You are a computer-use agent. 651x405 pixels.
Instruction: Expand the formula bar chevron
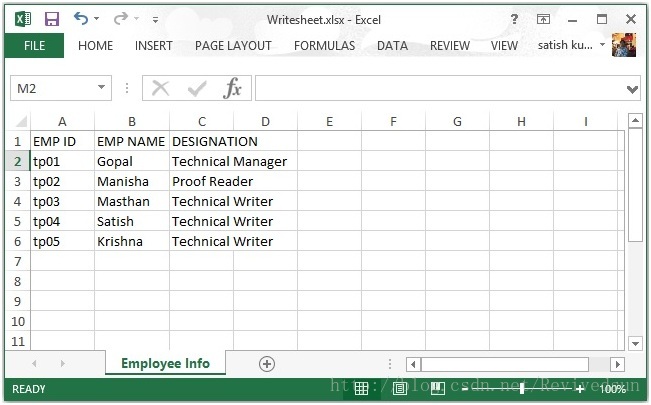632,89
